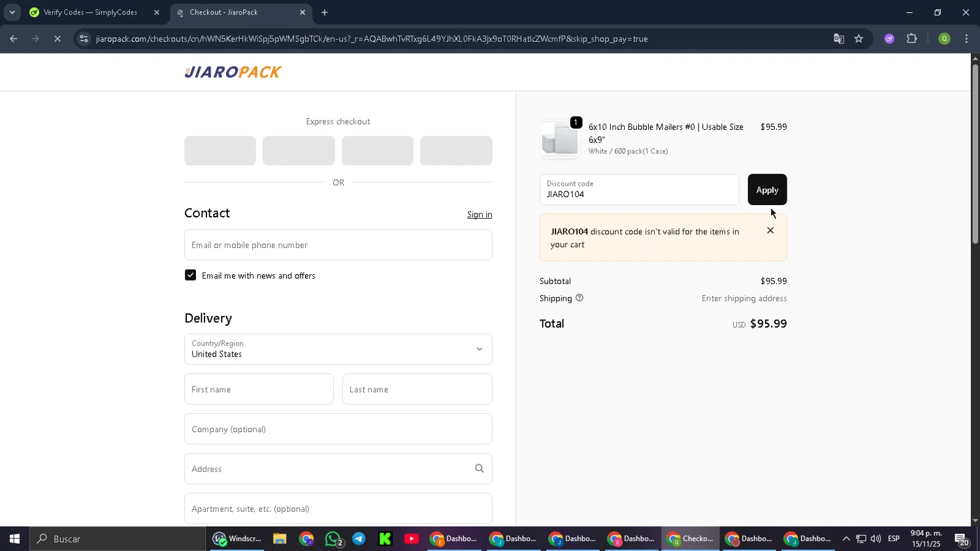Show hidden system tray icons
This screenshot has height=551, width=980.
pos(846,539)
